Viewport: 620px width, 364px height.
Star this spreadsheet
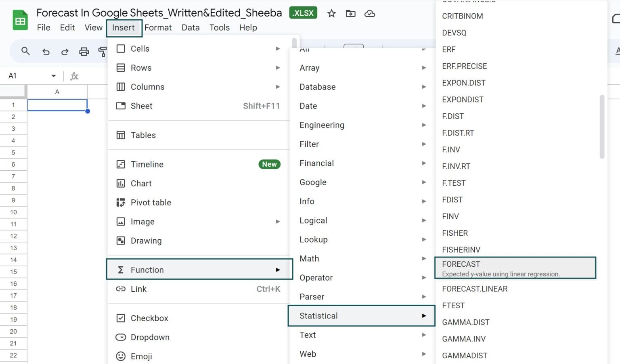(x=331, y=13)
